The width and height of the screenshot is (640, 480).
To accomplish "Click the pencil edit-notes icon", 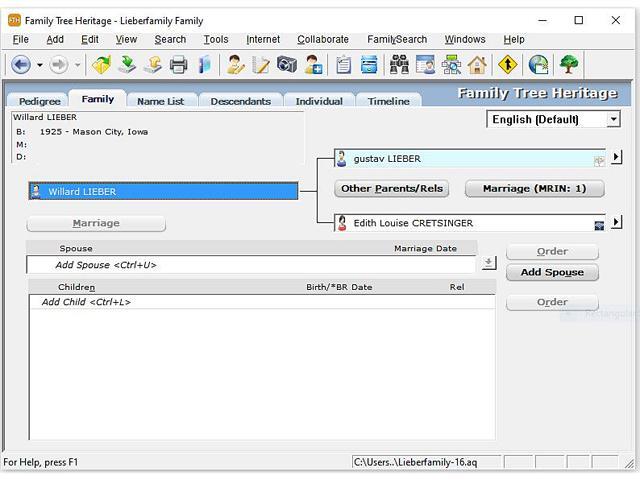I will (x=261, y=65).
